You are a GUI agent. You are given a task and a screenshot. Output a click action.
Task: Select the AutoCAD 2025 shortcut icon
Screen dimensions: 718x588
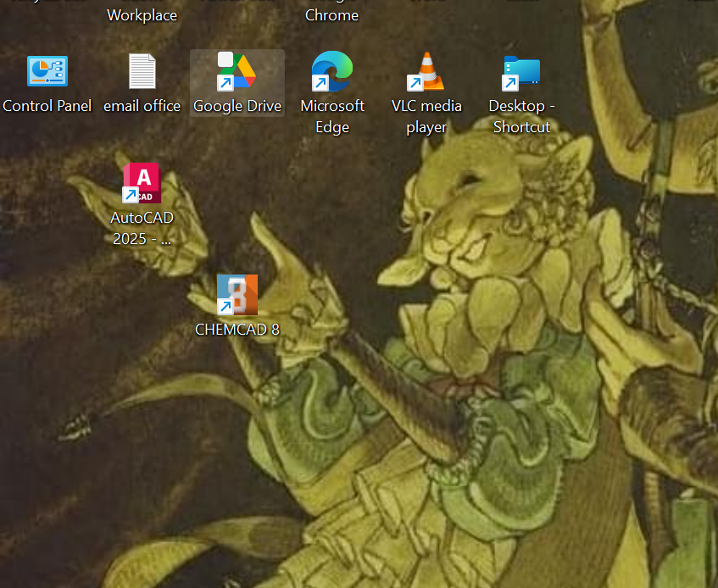tap(141, 183)
